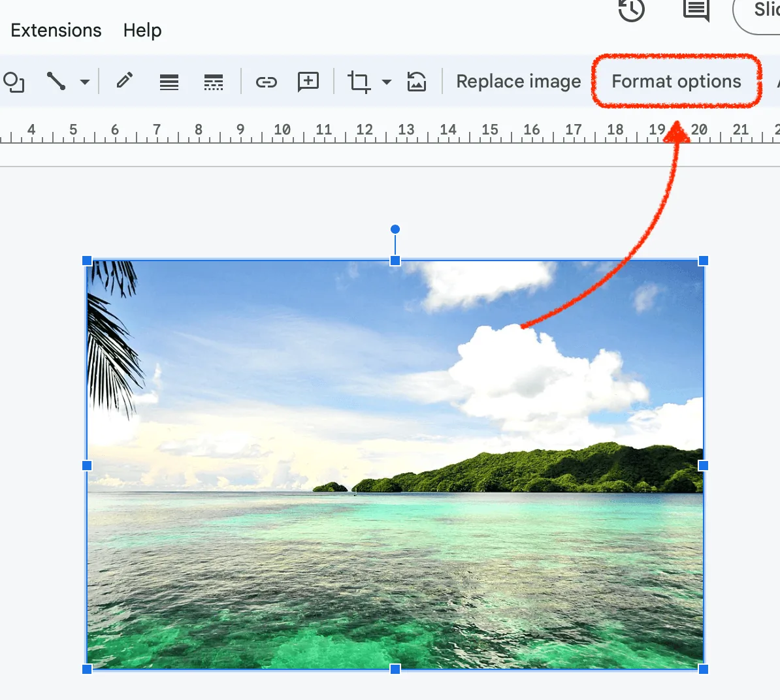The image size is (780, 700).
Task: Select the Shape tool icon
Action: [x=14, y=82]
